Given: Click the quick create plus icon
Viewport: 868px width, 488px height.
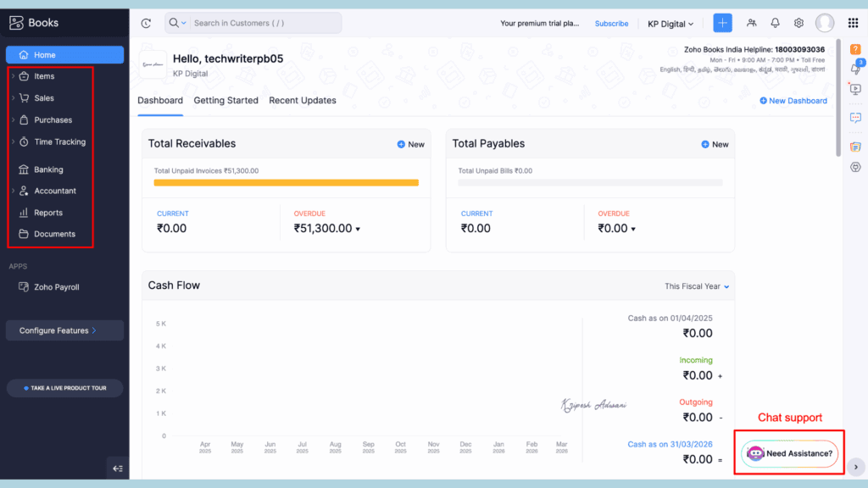Looking at the screenshot, I should coord(722,23).
